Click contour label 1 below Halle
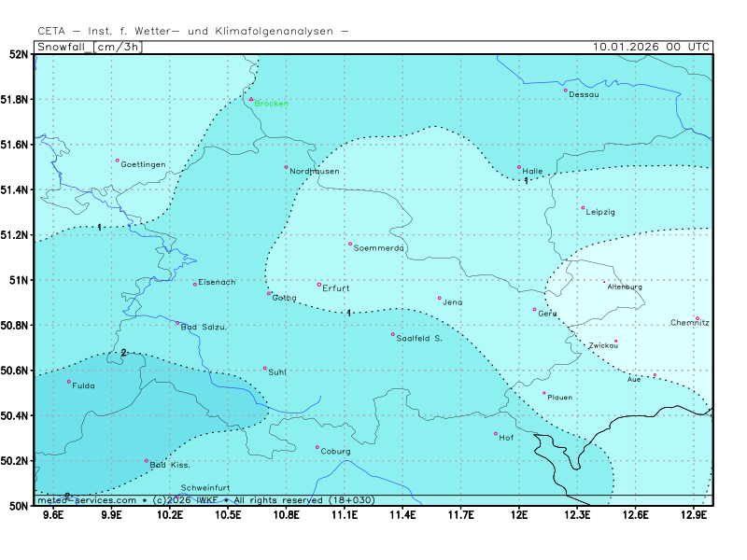The height and width of the screenshot is (560, 747). [527, 181]
